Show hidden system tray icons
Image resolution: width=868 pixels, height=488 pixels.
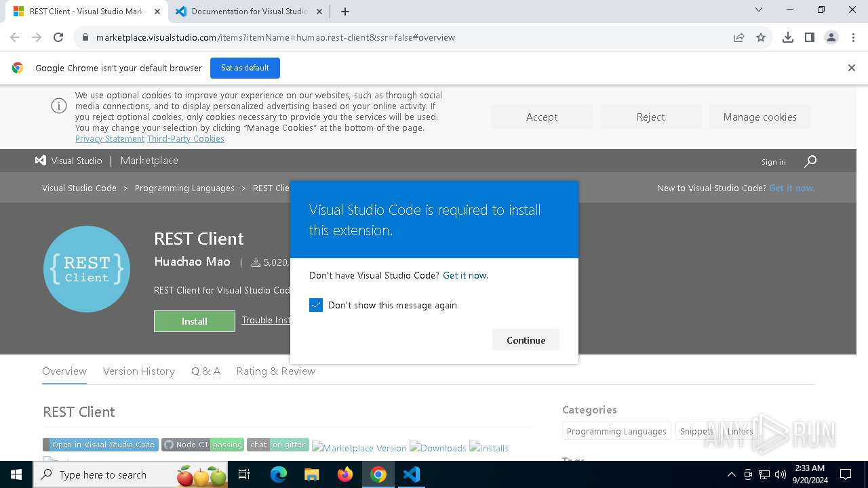731,474
